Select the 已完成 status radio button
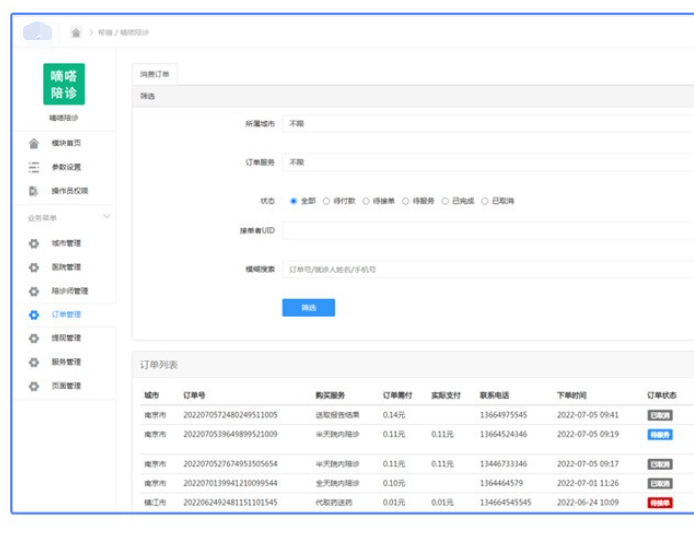The width and height of the screenshot is (694, 535). pyautogui.click(x=445, y=201)
